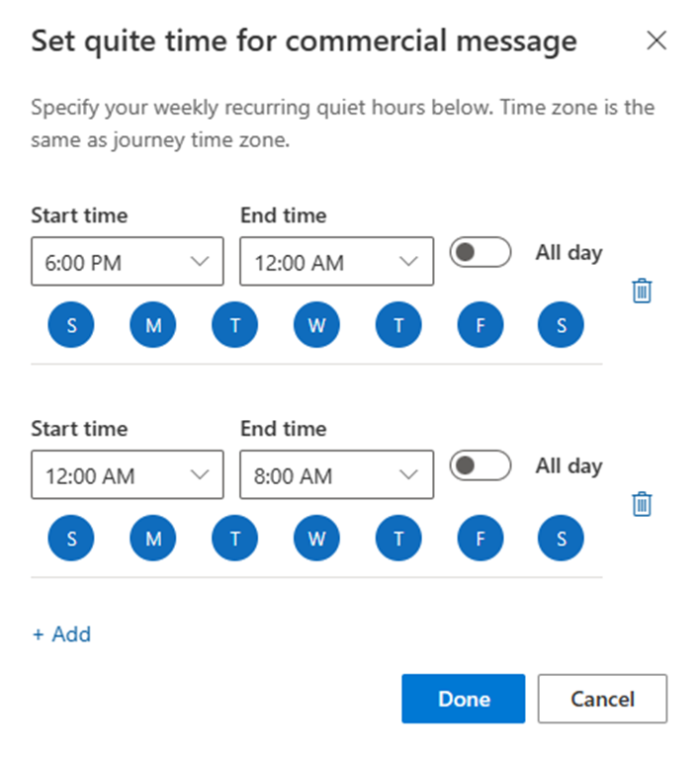Open the 12:00 AM end time dropdown
Image resolution: width=700 pixels, height=759 pixels.
tap(336, 261)
